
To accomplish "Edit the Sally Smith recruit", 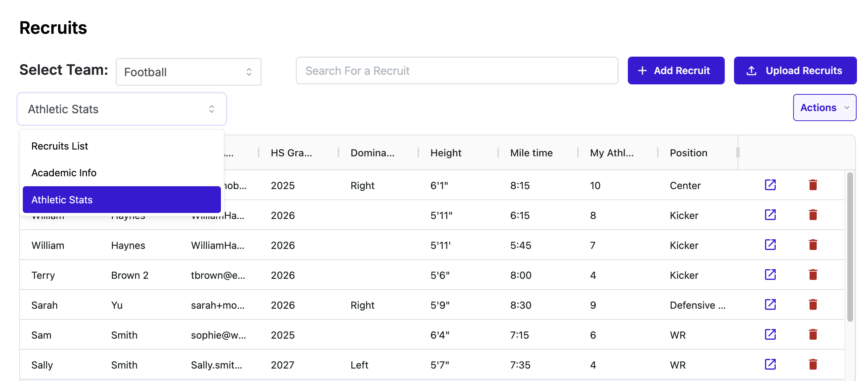I will (x=770, y=364).
